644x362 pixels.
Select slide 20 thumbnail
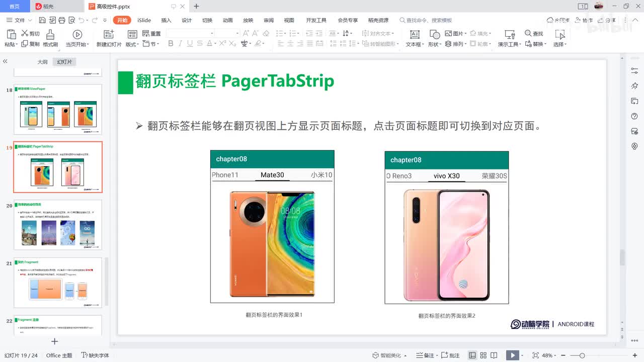point(58,225)
